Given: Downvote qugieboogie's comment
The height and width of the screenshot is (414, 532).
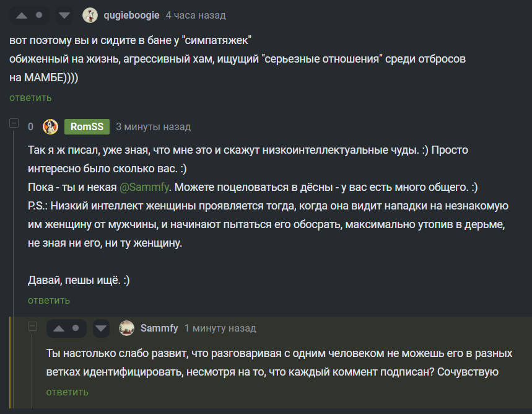Looking at the screenshot, I should pyautogui.click(x=64, y=15).
